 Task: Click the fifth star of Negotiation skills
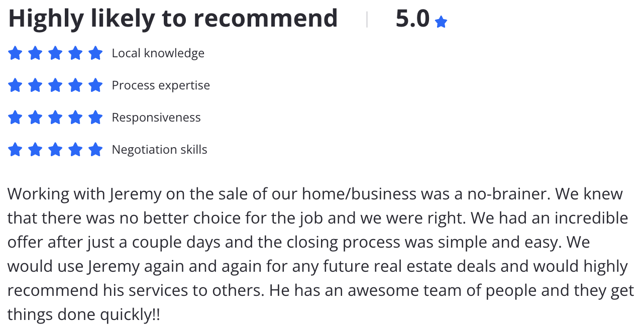click(x=95, y=149)
